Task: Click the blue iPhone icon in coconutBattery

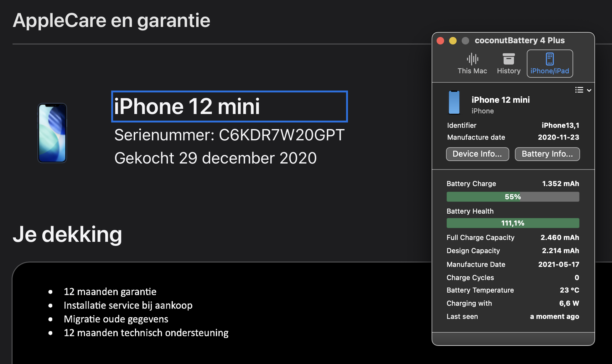Action: (454, 102)
